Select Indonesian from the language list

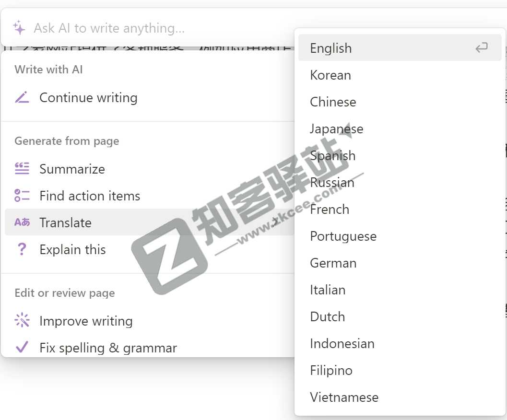tap(342, 344)
